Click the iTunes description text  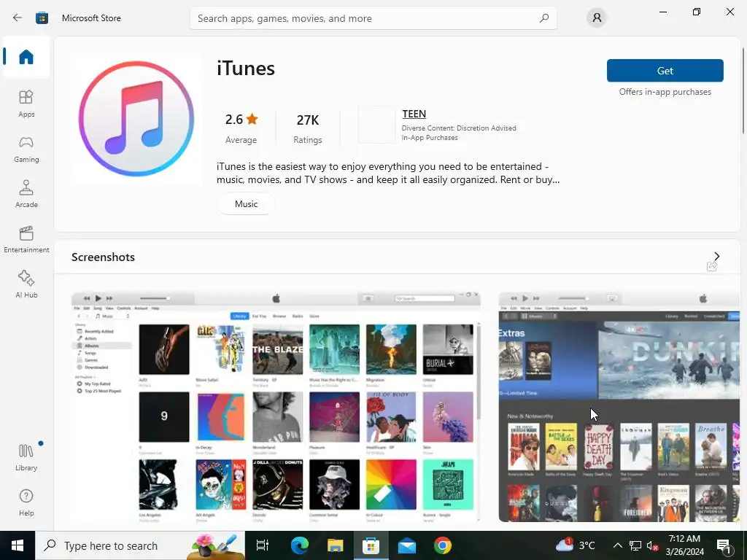click(x=388, y=173)
